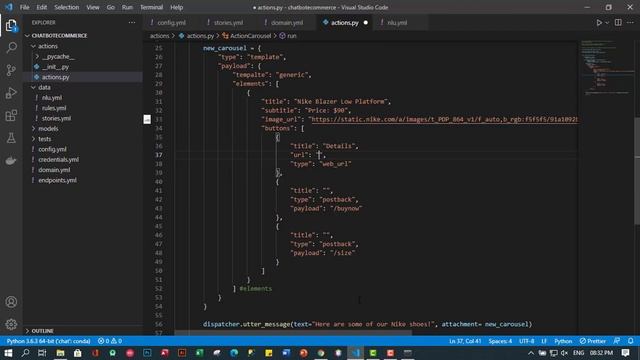Switch to the domain.yml tab
640x360 pixels.
pyautogui.click(x=284, y=23)
